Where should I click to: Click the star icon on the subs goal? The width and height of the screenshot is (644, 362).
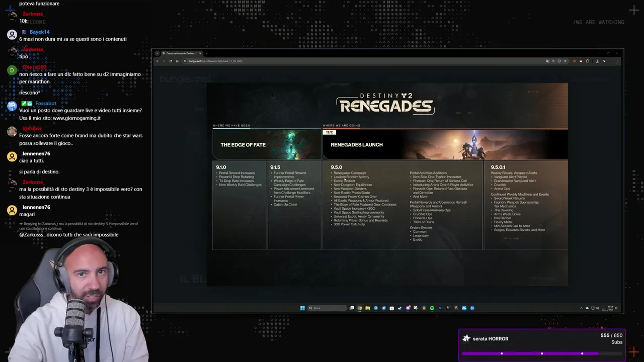tap(466, 338)
